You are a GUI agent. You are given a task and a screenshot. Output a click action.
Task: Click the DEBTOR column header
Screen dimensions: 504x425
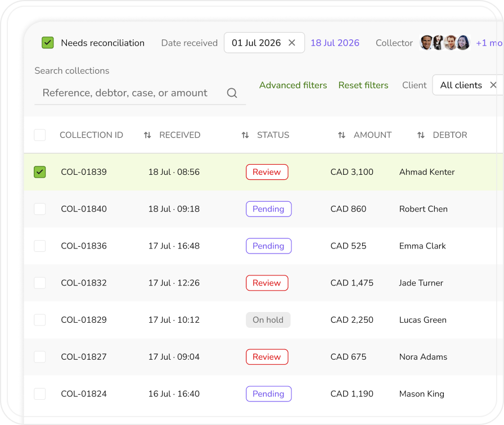[x=450, y=135]
